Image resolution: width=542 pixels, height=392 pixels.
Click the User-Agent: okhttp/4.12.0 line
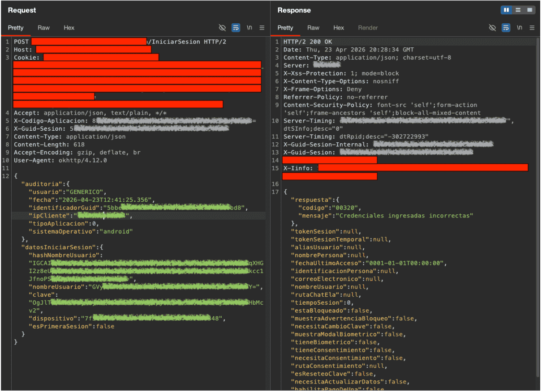(x=60, y=160)
